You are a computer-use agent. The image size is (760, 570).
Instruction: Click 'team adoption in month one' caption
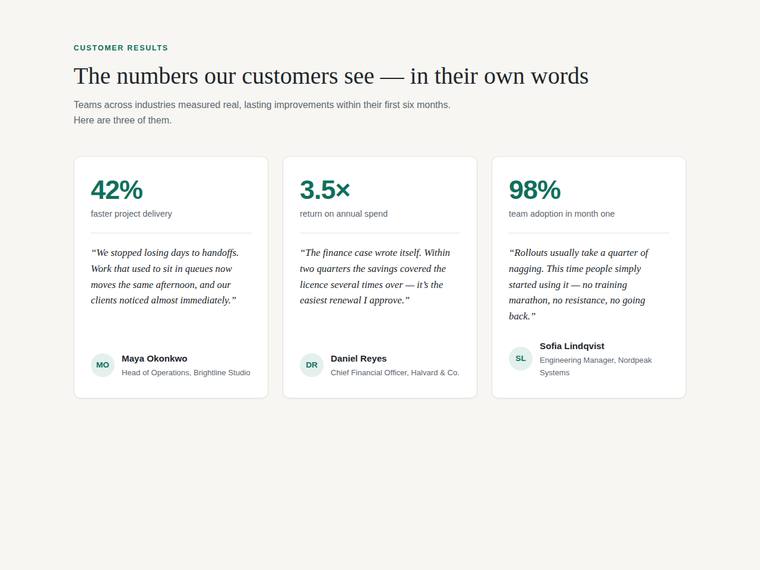pos(561,214)
